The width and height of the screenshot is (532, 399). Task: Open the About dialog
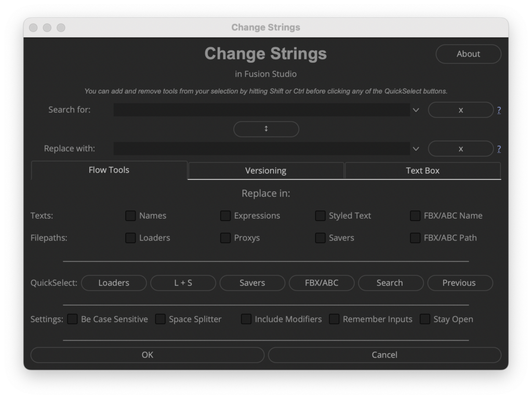pos(468,54)
